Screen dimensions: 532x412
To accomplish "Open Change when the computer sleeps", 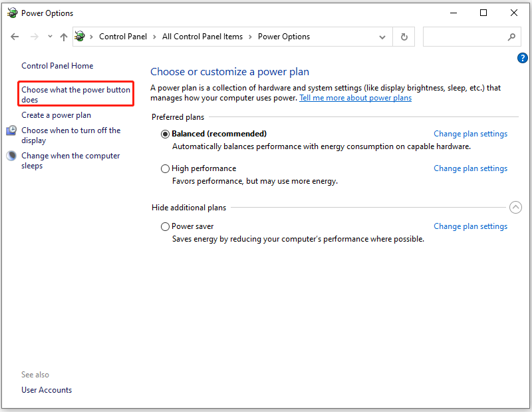I will [70, 160].
